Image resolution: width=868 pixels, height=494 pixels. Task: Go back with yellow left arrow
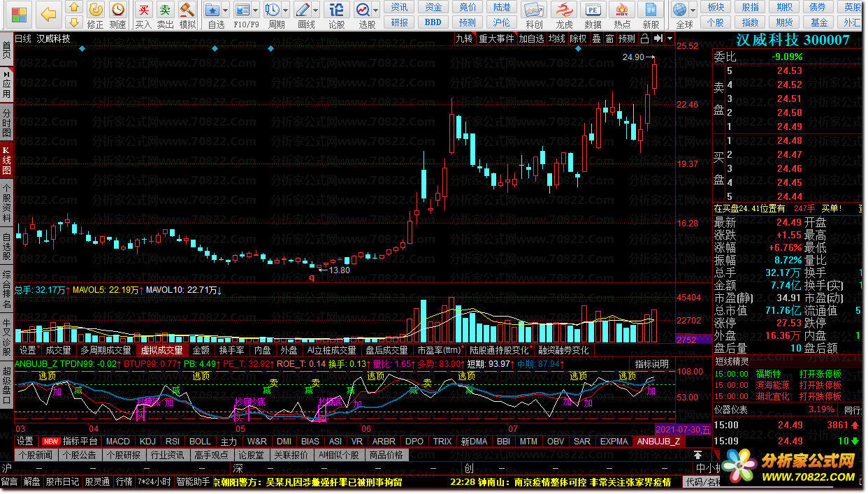click(48, 13)
